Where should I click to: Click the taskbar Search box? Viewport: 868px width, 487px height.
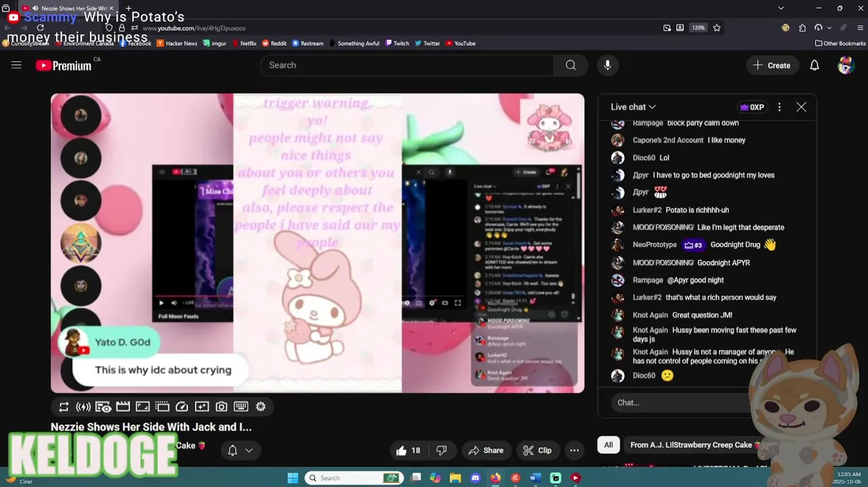[x=354, y=478]
